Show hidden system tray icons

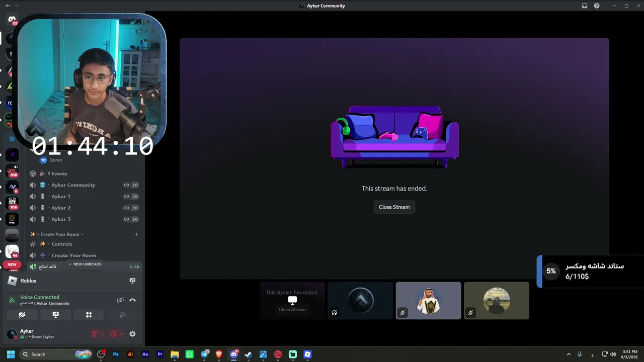[x=569, y=354]
